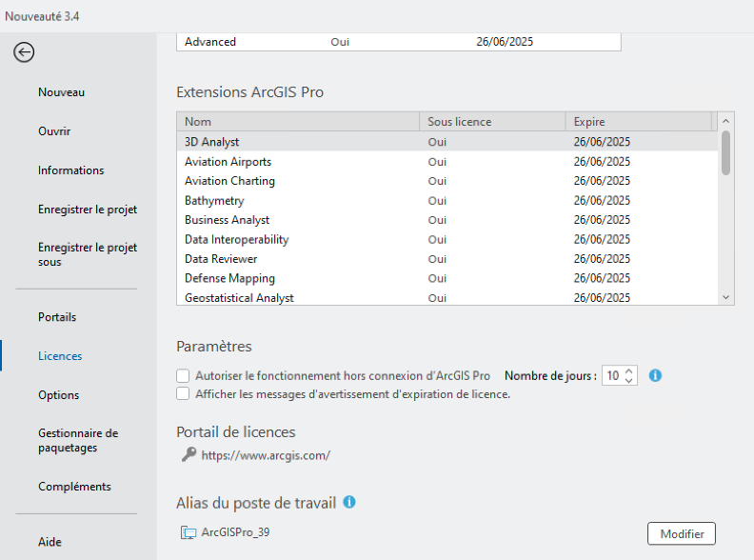Click the extensions list scrollbar thumb
The image size is (754, 560).
click(x=726, y=153)
